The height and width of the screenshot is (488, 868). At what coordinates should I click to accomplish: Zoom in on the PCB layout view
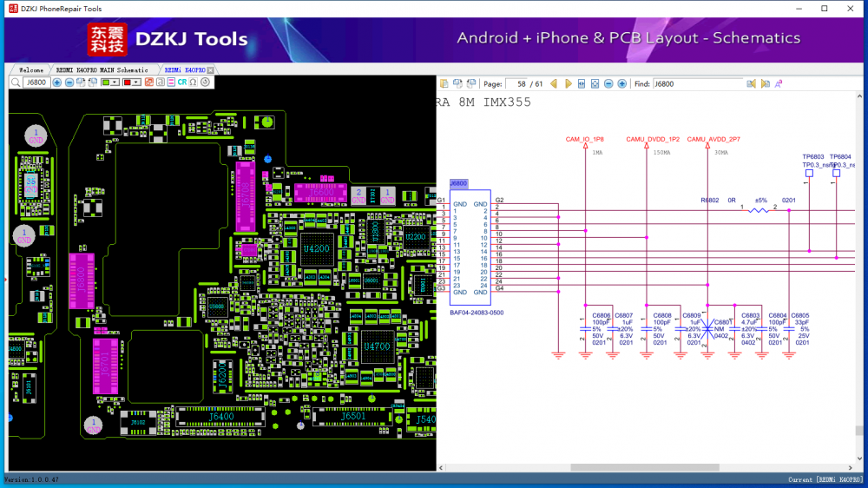click(x=57, y=82)
